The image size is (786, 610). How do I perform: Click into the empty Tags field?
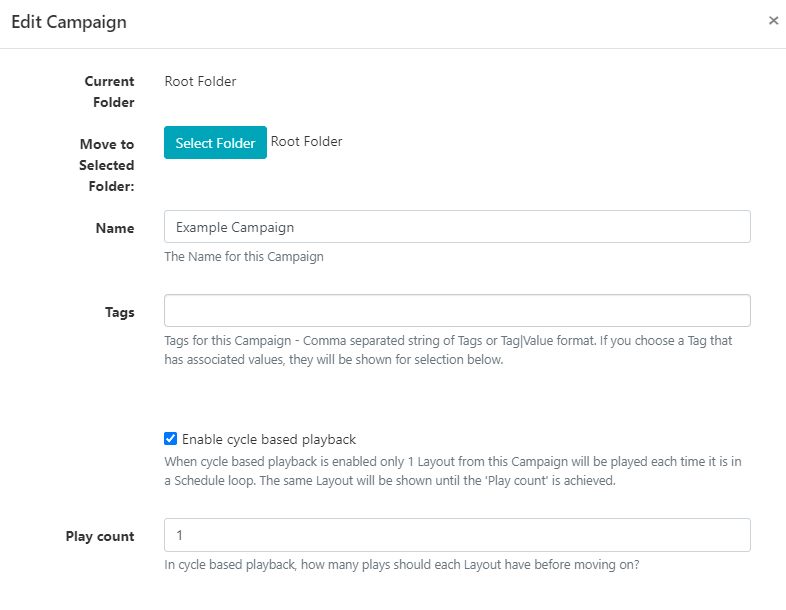click(x=457, y=311)
